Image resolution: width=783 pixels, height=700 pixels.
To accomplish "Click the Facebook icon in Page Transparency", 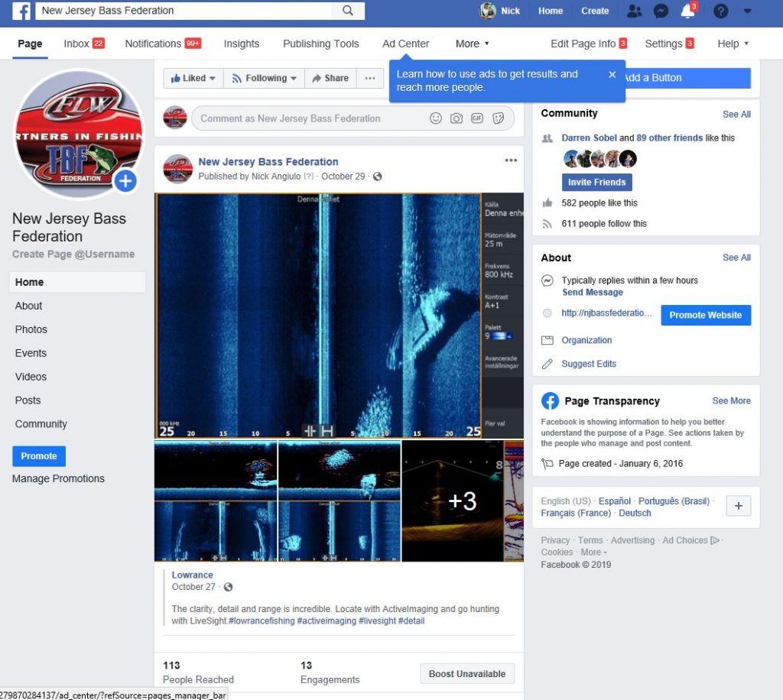I will pos(550,400).
